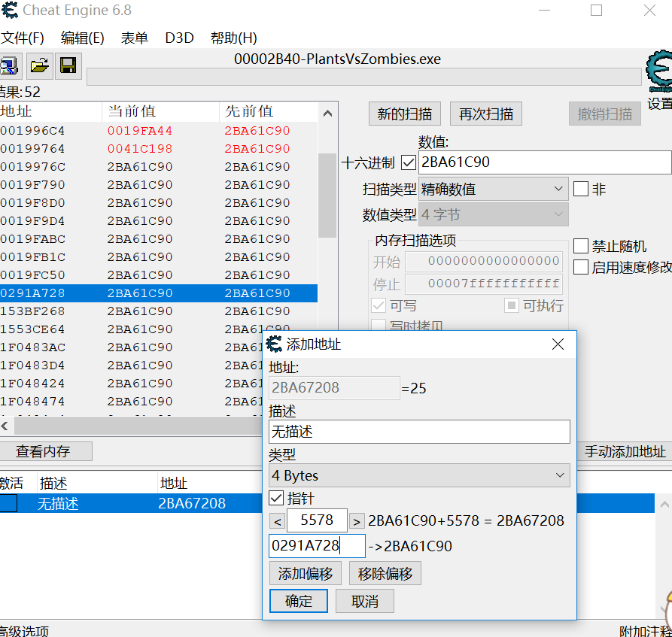Sort results by the 地址 column header
The width and height of the screenshot is (672, 637).
click(x=50, y=111)
